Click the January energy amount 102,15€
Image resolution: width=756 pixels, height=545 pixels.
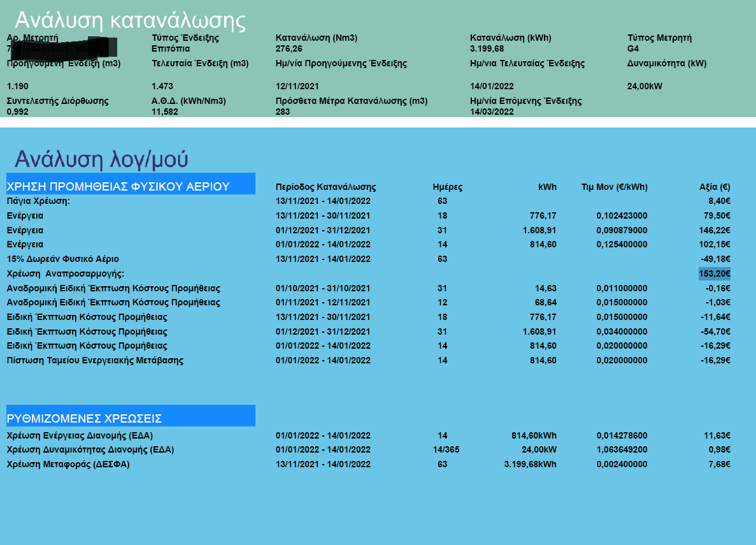715,244
